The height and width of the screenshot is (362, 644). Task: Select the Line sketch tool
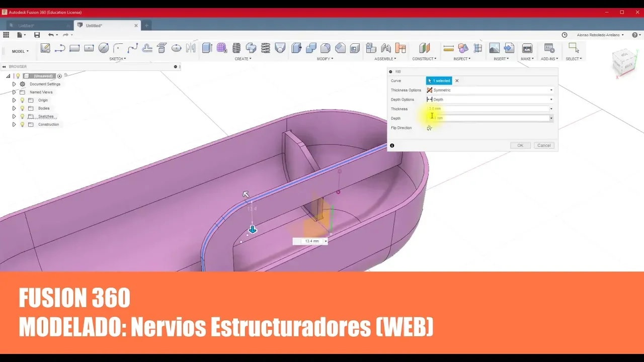point(60,48)
